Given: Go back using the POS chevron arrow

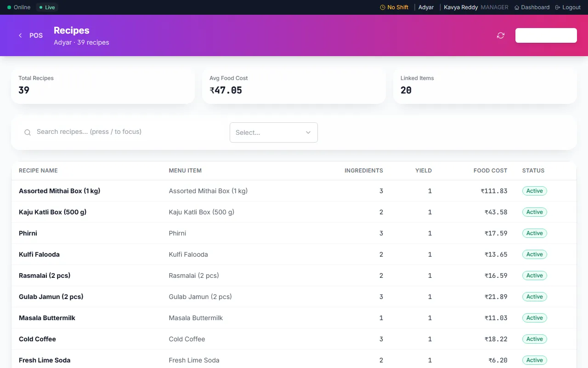Looking at the screenshot, I should tap(20, 35).
